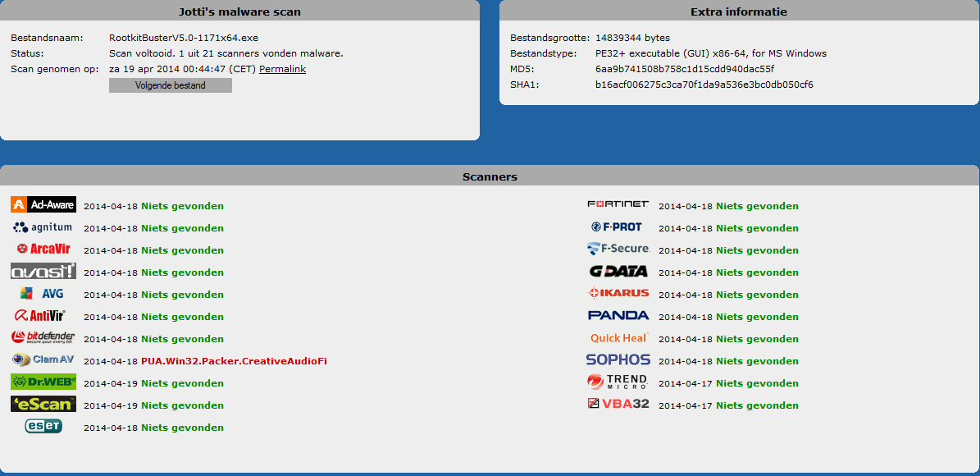Click the F-Secure scanner logo
The image size is (980, 476).
[x=618, y=249]
